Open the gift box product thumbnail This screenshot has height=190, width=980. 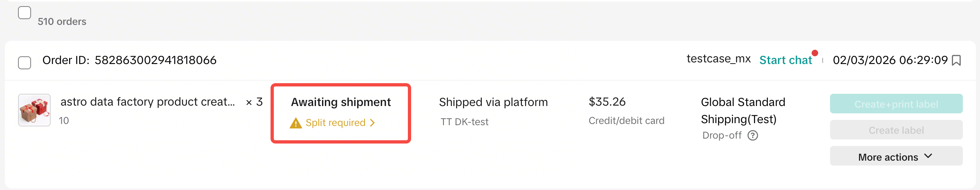pyautogui.click(x=34, y=110)
